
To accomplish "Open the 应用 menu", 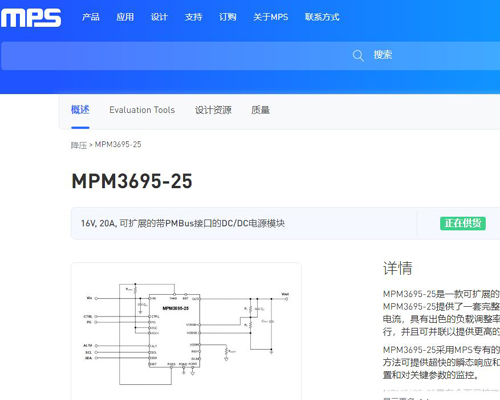I will click(x=125, y=17).
